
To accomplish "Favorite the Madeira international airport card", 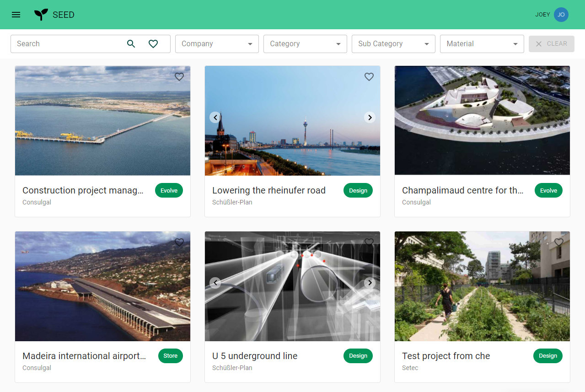I will [x=179, y=242].
